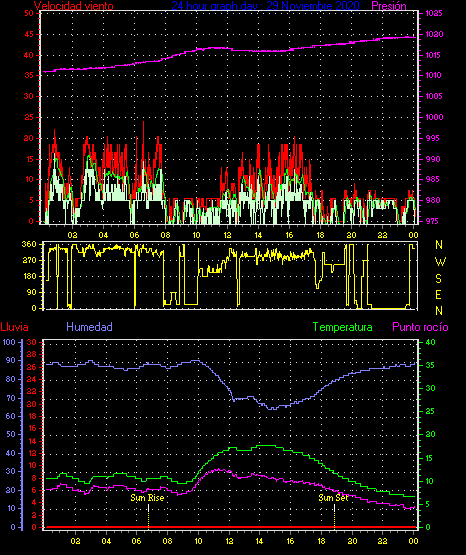The width and height of the screenshot is (466, 555).
Task: Select the 'Sun Set' marker label
Action: point(333,498)
